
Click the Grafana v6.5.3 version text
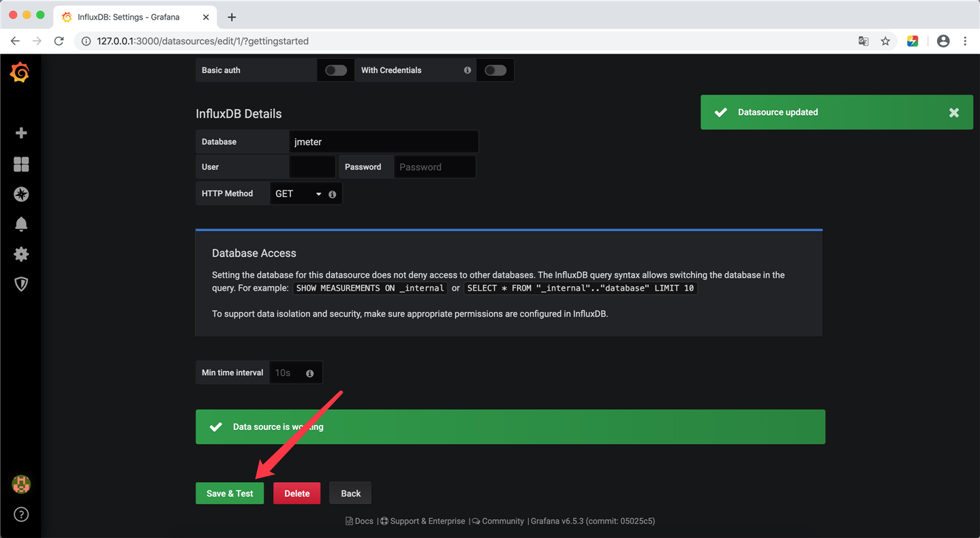pyautogui.click(x=593, y=521)
